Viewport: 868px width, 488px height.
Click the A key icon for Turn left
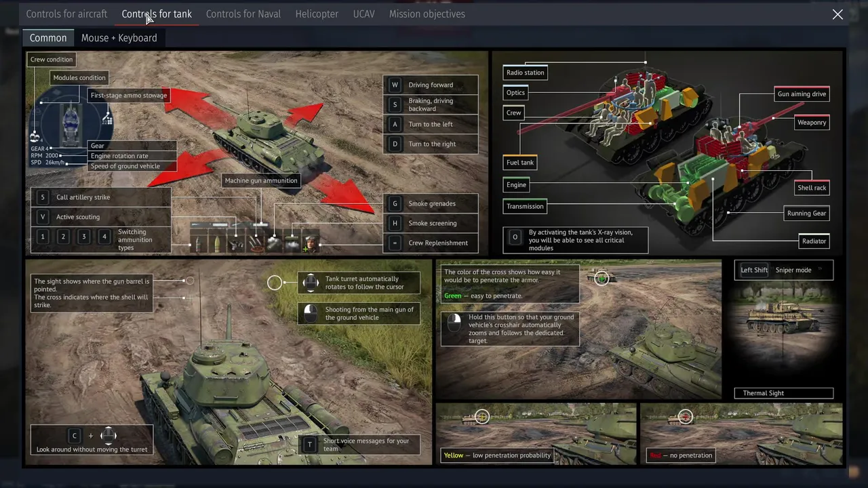click(x=395, y=124)
